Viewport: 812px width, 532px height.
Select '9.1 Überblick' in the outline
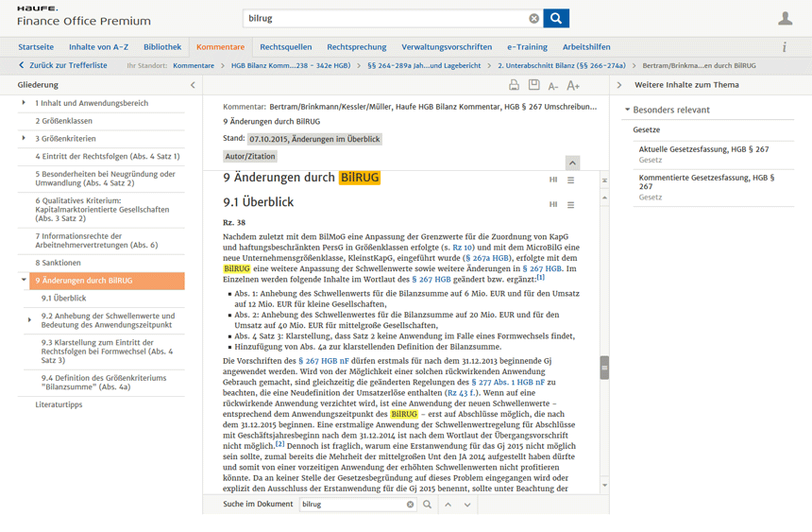point(63,299)
